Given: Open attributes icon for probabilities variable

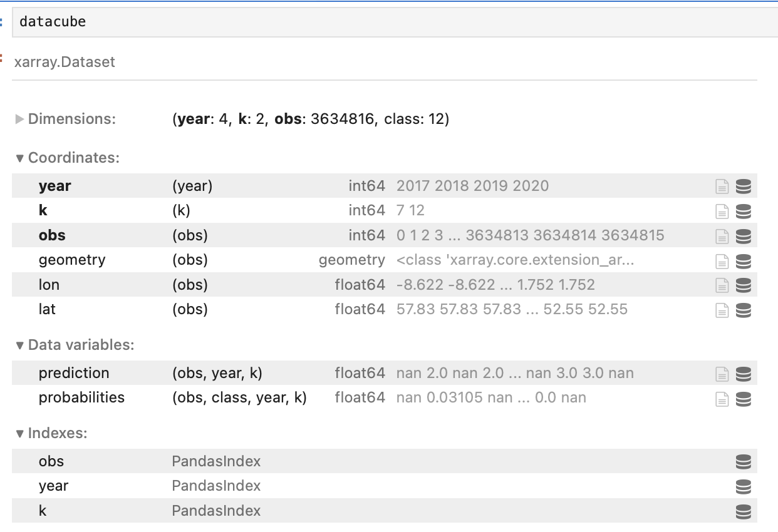Looking at the screenshot, I should [722, 399].
